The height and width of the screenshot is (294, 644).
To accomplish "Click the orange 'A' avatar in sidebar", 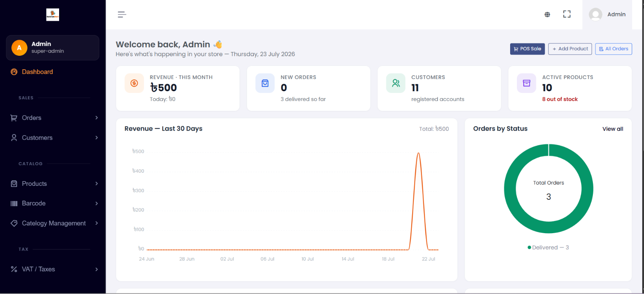I will click(19, 48).
